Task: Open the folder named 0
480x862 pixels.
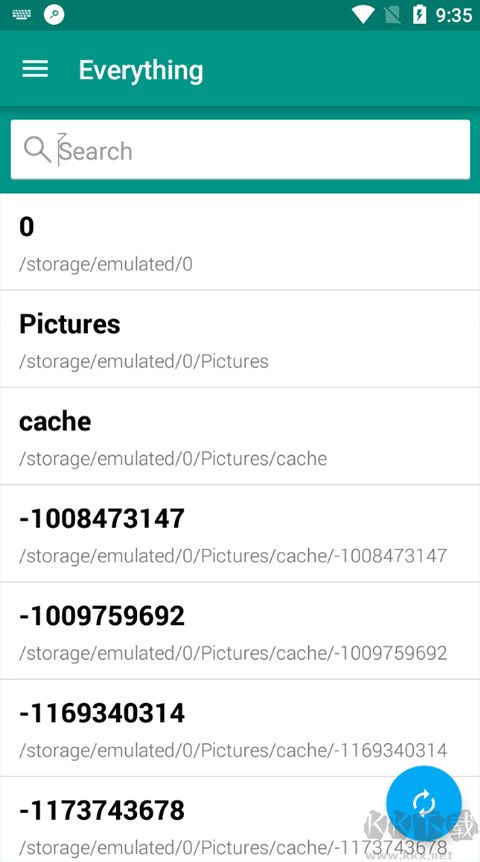Action: pyautogui.click(x=240, y=242)
